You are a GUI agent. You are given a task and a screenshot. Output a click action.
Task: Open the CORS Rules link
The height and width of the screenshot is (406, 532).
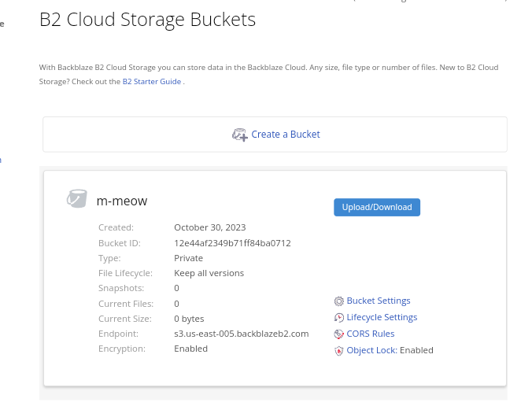point(371,334)
